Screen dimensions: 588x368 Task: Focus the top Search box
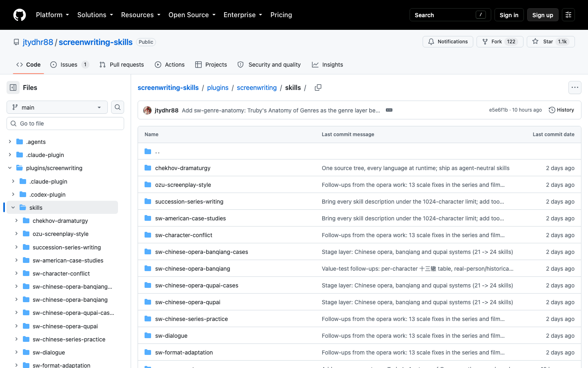click(450, 15)
